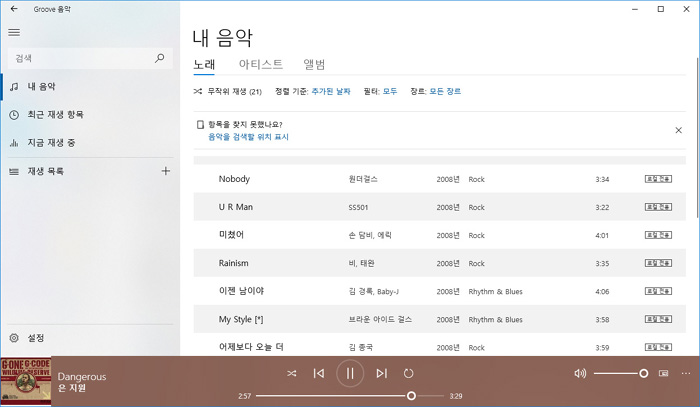Viewport: 700px width, 407px height.
Task: Switch to the 앨범 tab
Action: pyautogui.click(x=314, y=65)
